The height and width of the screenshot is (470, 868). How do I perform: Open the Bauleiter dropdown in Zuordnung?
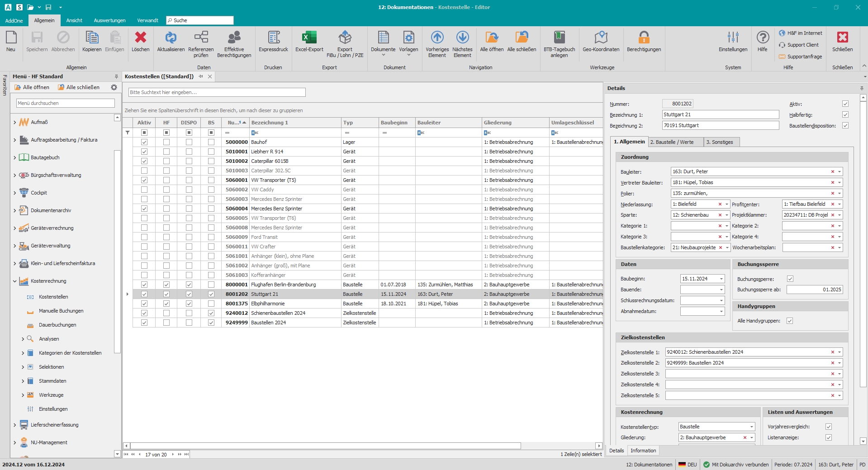coord(840,172)
